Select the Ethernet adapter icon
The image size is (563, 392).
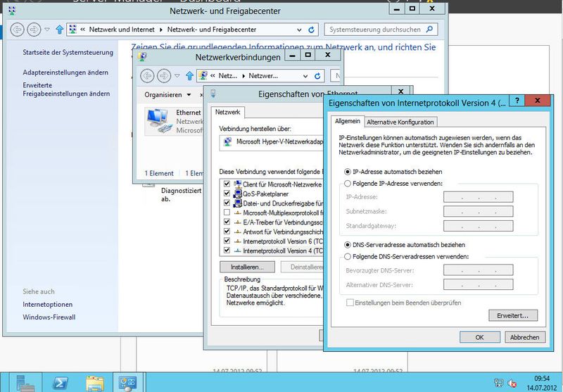coord(157,121)
